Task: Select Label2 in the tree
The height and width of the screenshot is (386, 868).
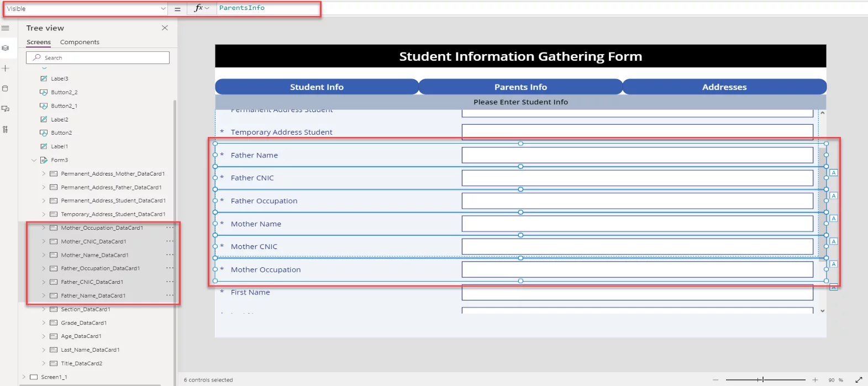Action: click(60, 119)
